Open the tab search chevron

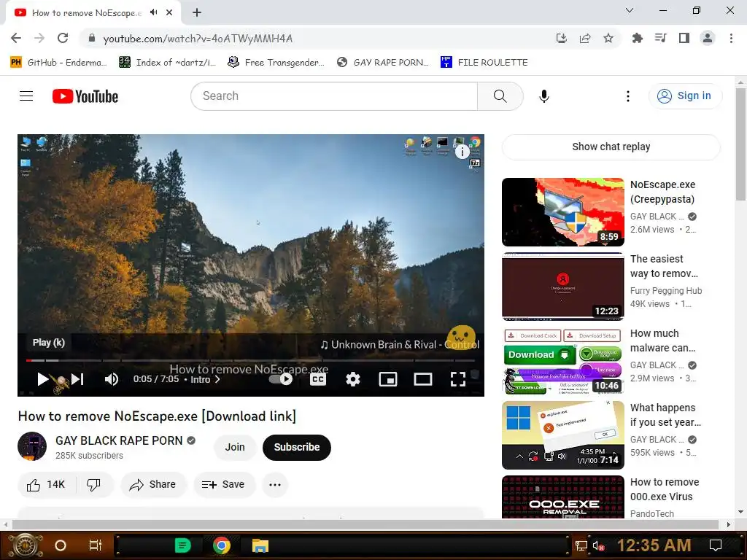tap(630, 10)
